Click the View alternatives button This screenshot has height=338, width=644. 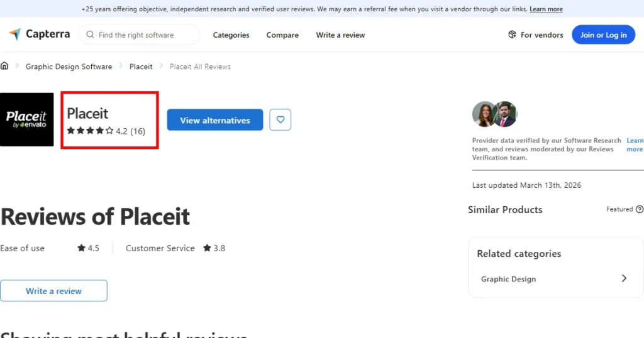click(x=215, y=120)
